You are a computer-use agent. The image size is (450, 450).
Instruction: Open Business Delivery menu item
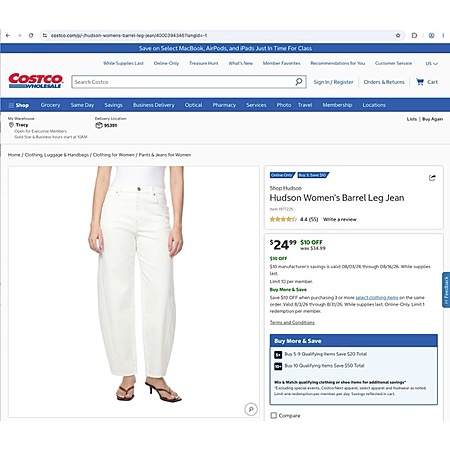point(154,105)
